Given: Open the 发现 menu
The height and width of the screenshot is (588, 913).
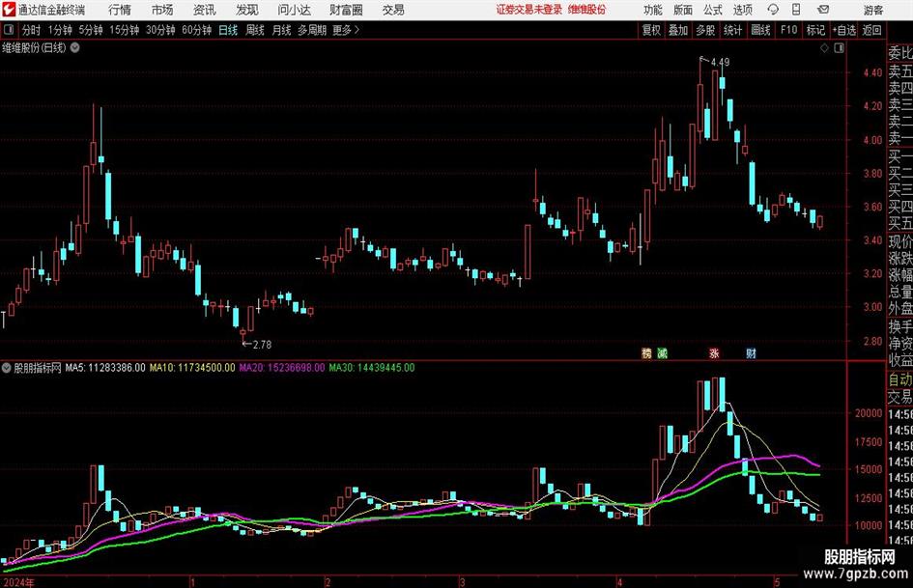Looking at the screenshot, I should pyautogui.click(x=247, y=10).
